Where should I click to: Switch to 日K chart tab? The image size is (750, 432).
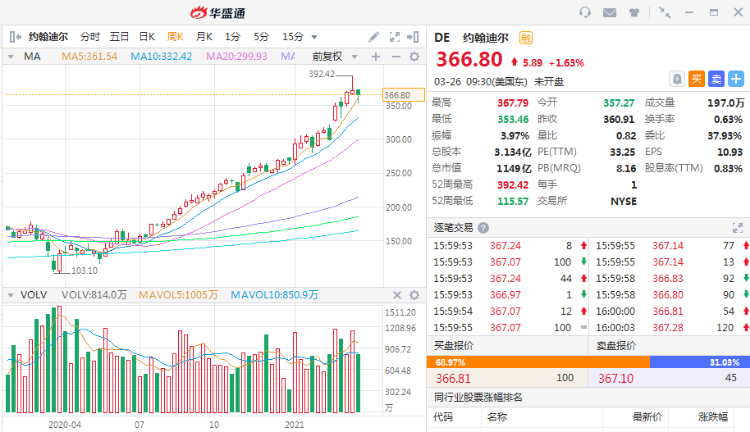[x=147, y=37]
